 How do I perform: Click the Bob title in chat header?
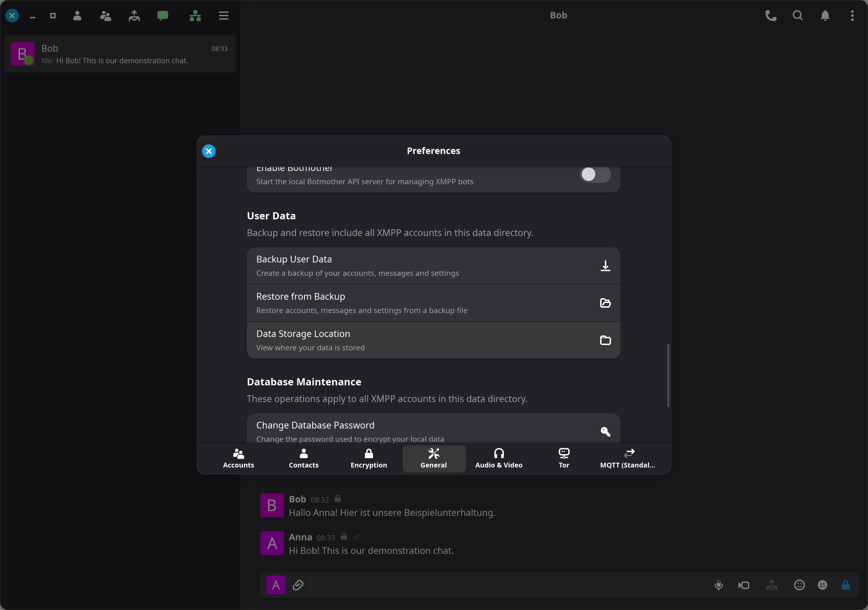tap(558, 15)
